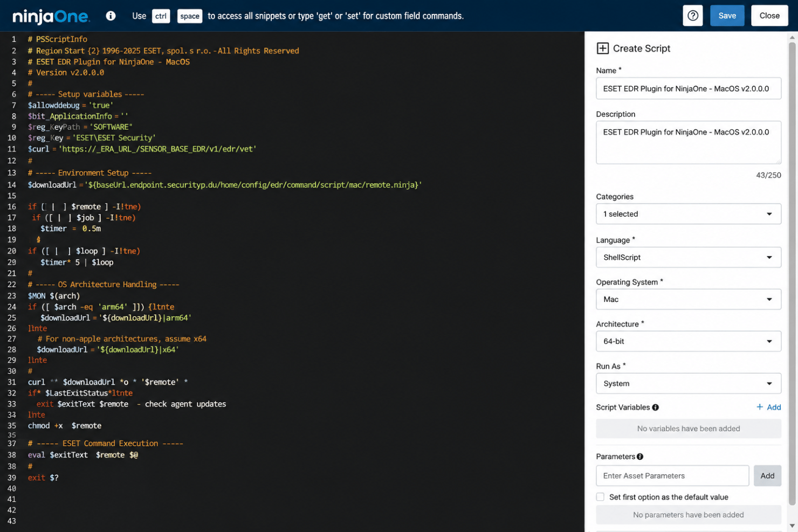Click the scrollbar up arrow
This screenshot has width=798, height=532.
click(x=792, y=37)
